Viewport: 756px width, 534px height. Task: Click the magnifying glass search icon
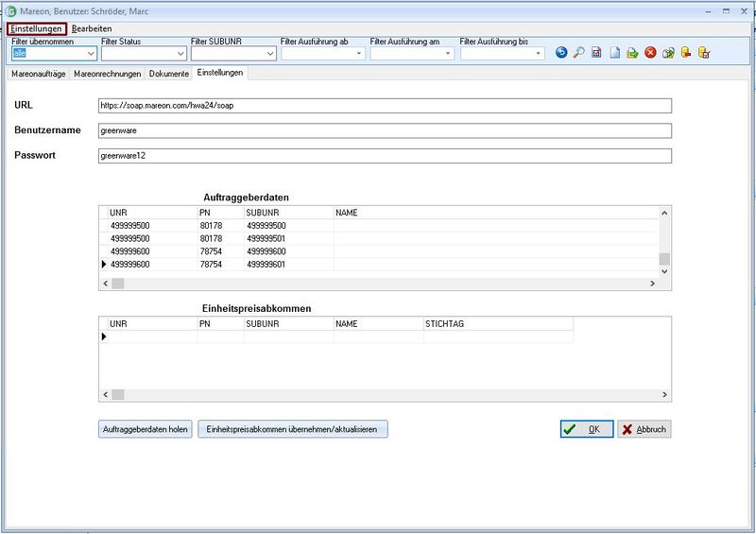coord(578,53)
